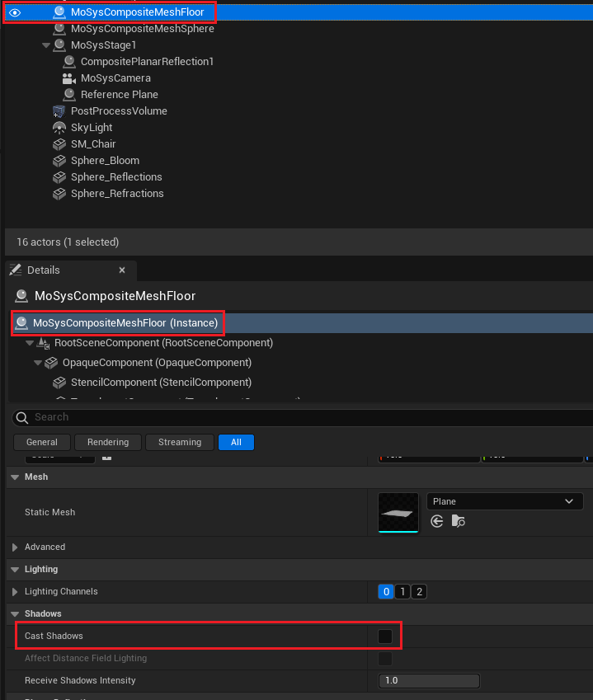The width and height of the screenshot is (593, 700).
Task: Expand the Advanced section
Action: (15, 547)
